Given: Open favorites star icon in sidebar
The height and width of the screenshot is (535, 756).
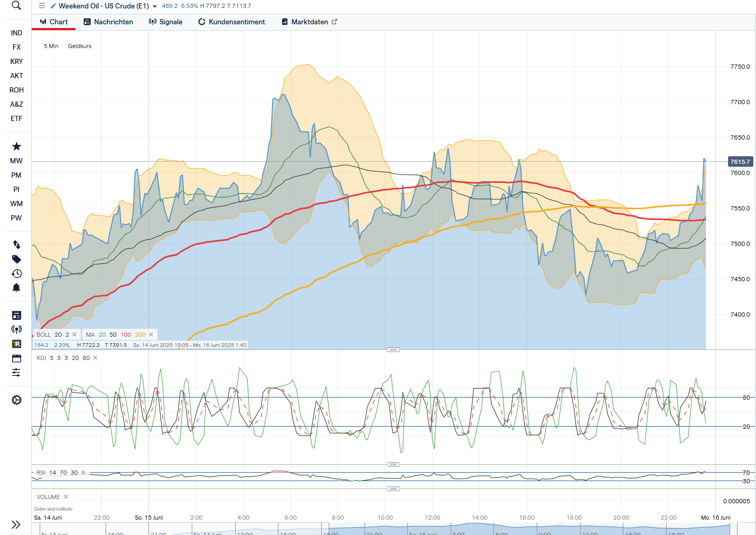Looking at the screenshot, I should [x=16, y=146].
